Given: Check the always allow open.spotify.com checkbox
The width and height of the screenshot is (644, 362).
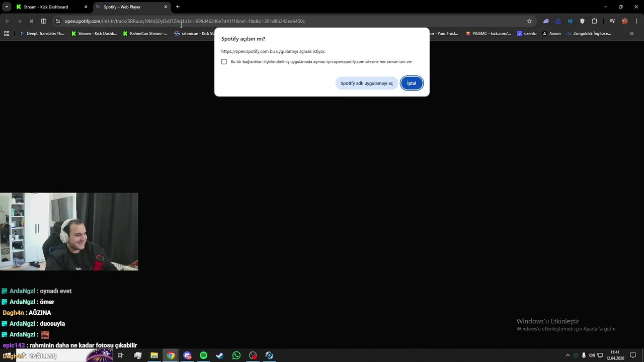Looking at the screenshot, I should (x=224, y=61).
